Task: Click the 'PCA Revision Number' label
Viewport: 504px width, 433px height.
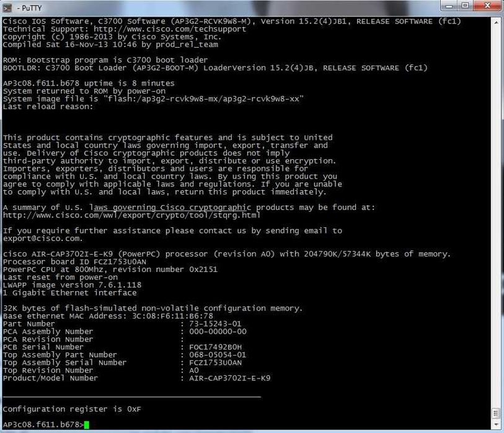Action: click(48, 339)
